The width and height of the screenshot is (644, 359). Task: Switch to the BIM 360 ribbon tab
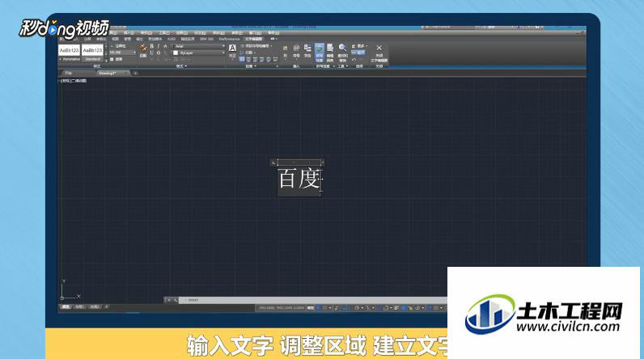[206, 39]
